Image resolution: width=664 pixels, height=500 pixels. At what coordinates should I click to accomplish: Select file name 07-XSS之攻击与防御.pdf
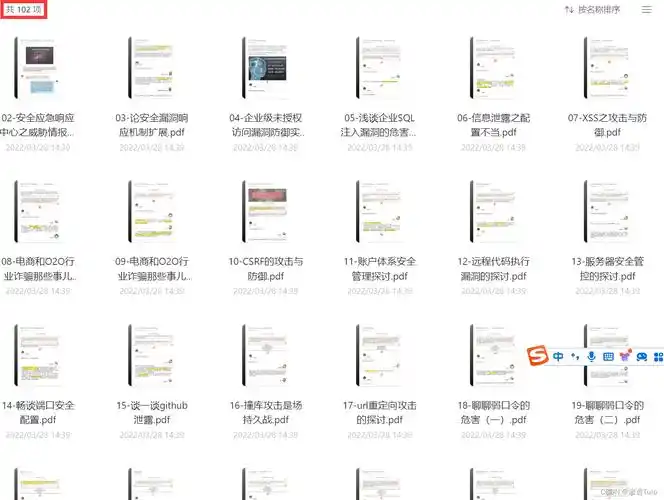607,125
